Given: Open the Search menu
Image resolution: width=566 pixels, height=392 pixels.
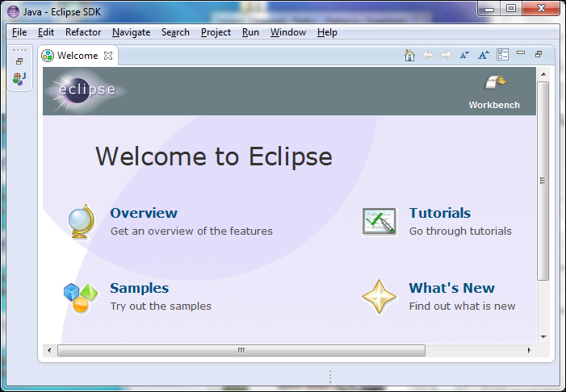Looking at the screenshot, I should [175, 32].
